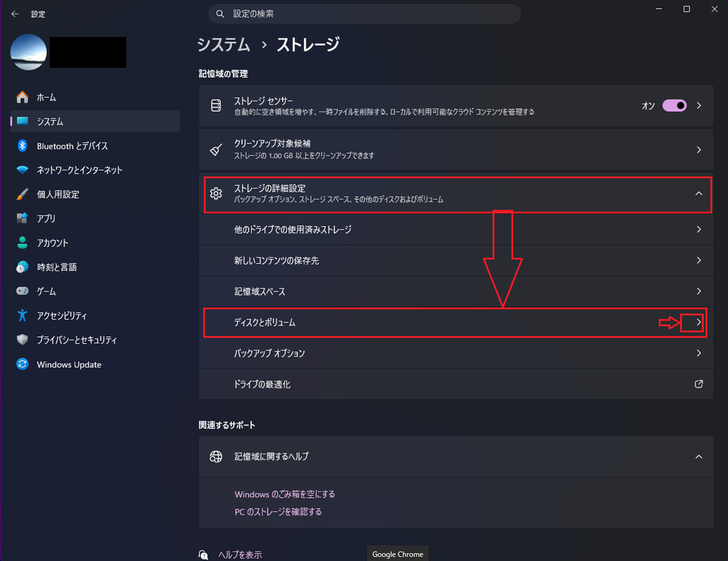
Task: Click システム breadcrumb link
Action: click(224, 45)
